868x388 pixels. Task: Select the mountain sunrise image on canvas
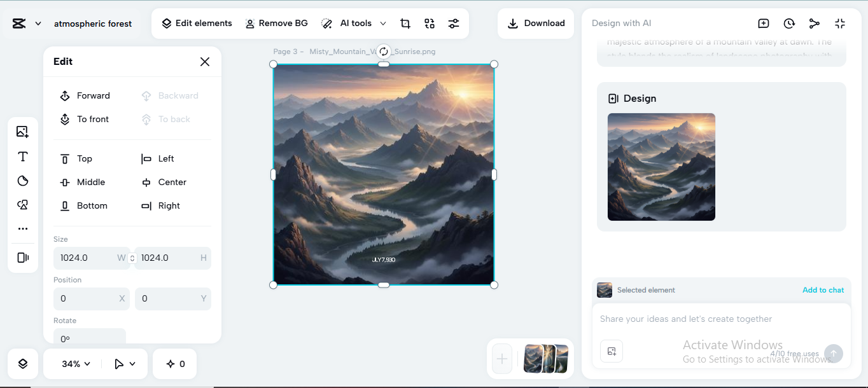pos(384,174)
